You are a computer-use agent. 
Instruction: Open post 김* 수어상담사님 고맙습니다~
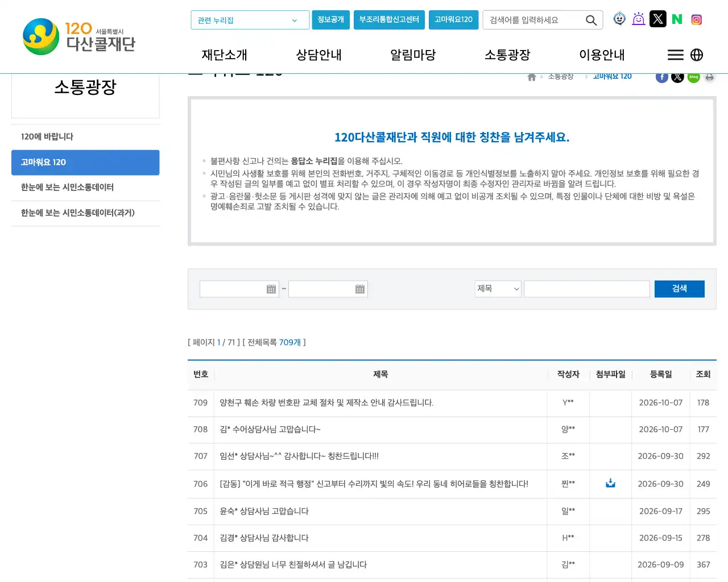(270, 429)
